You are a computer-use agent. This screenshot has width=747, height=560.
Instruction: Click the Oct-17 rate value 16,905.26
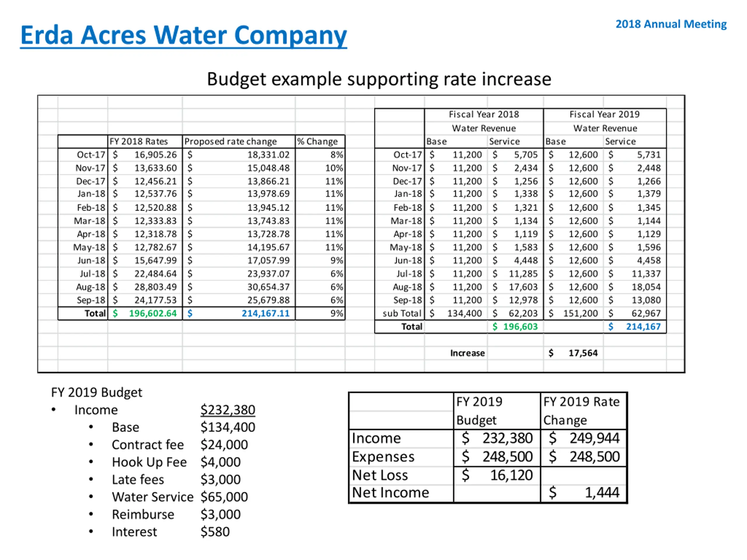point(155,155)
